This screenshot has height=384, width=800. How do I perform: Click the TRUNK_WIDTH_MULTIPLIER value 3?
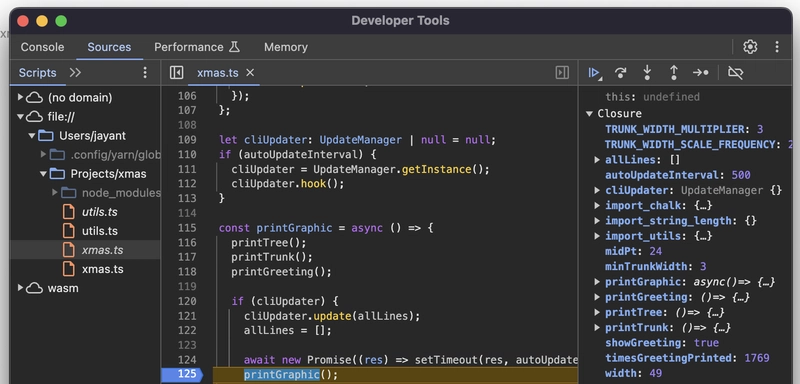coord(760,129)
